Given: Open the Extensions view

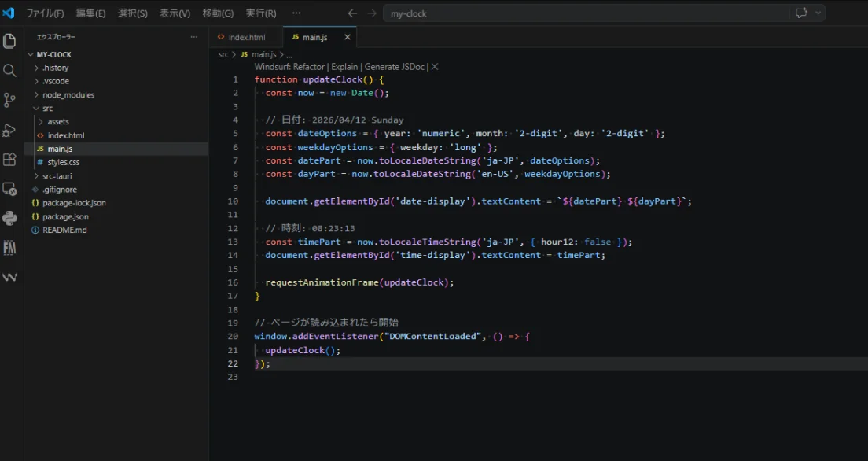Looking at the screenshot, I should coord(9,160).
